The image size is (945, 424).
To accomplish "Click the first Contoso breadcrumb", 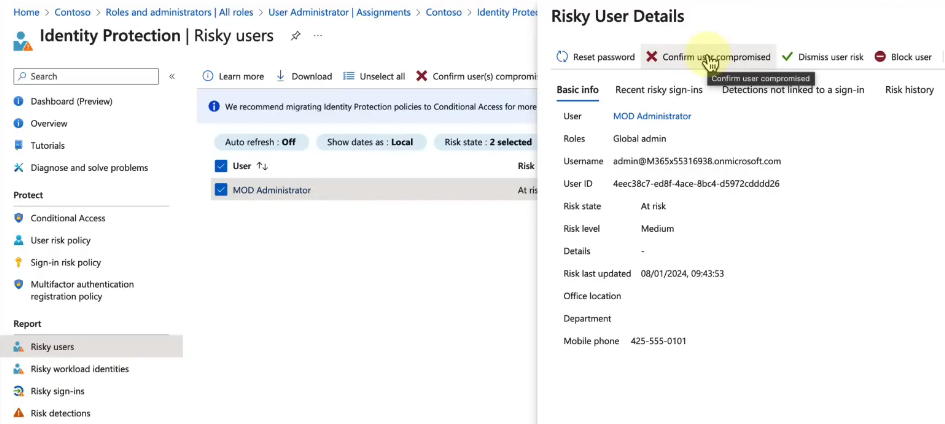I will click(72, 12).
